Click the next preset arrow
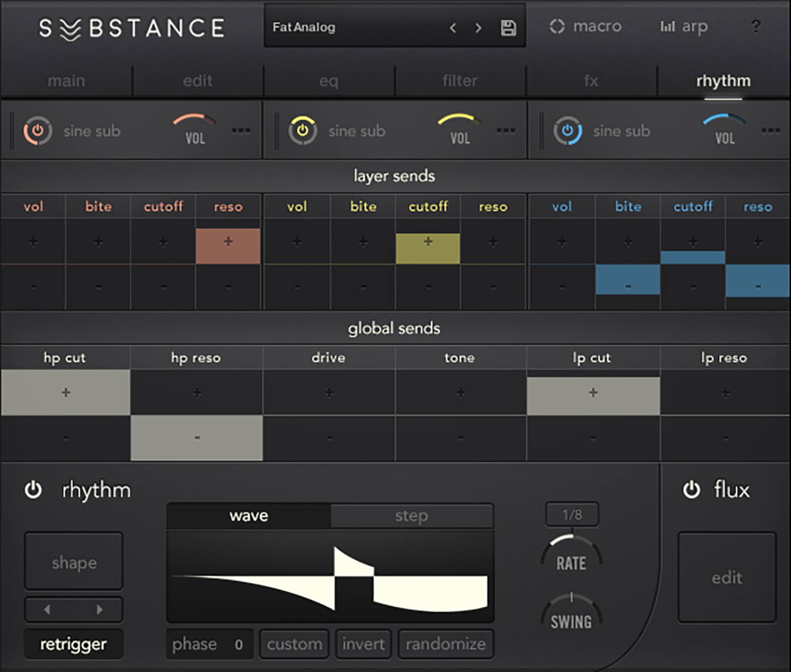The width and height of the screenshot is (791, 672). tap(478, 27)
